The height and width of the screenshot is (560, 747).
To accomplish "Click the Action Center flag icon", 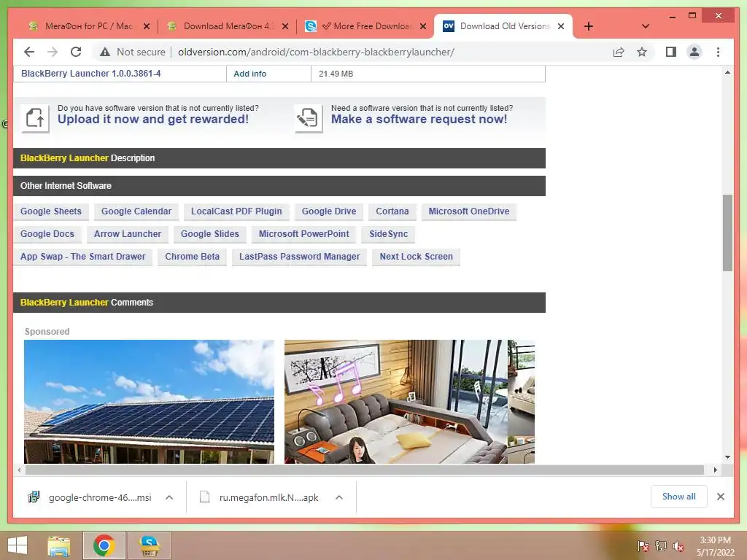I will pyautogui.click(x=643, y=545).
